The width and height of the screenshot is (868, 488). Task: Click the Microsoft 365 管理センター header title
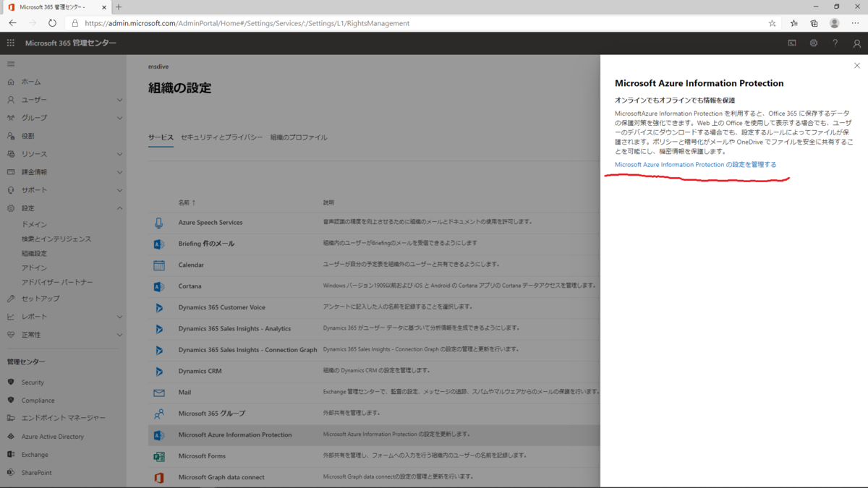[70, 43]
